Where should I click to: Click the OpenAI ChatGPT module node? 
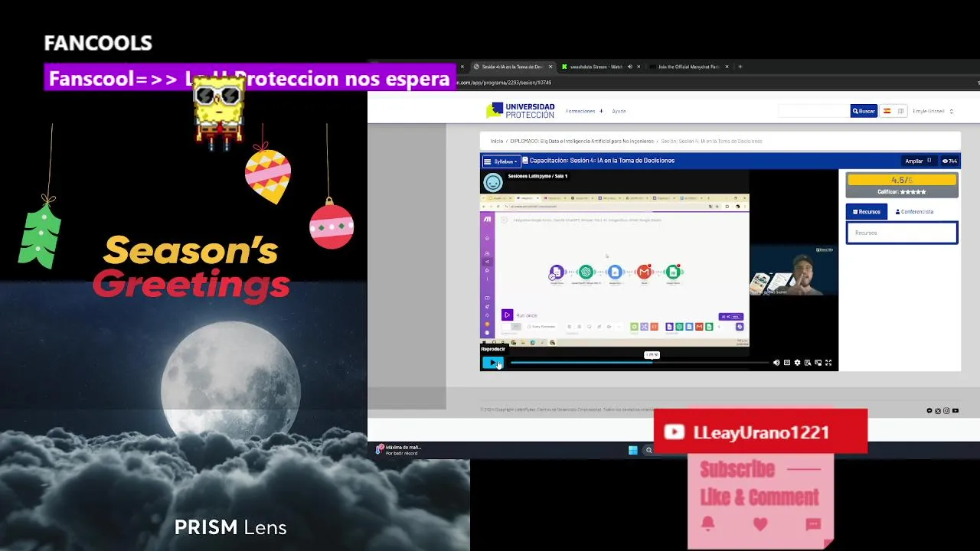(x=586, y=272)
